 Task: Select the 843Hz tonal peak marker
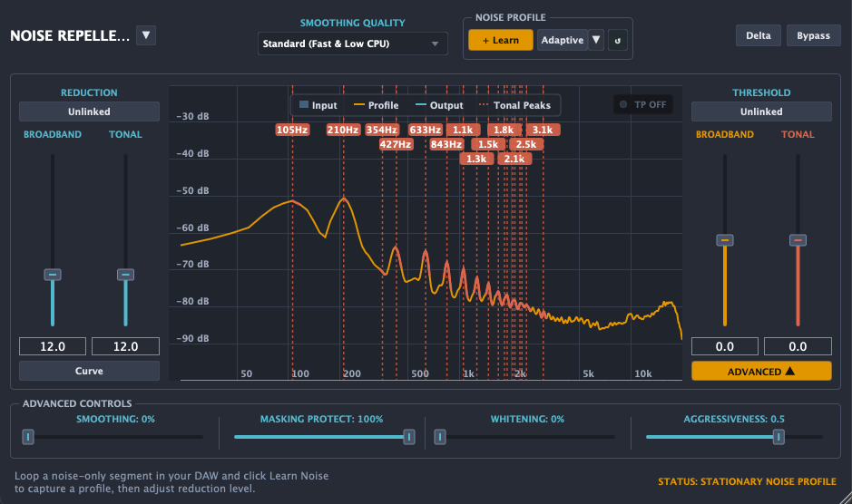446,144
